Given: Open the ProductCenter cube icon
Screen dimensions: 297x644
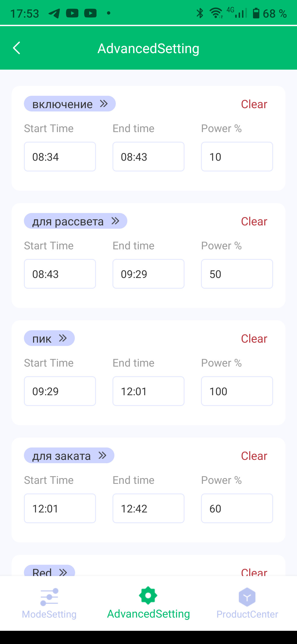Looking at the screenshot, I should click(247, 597).
